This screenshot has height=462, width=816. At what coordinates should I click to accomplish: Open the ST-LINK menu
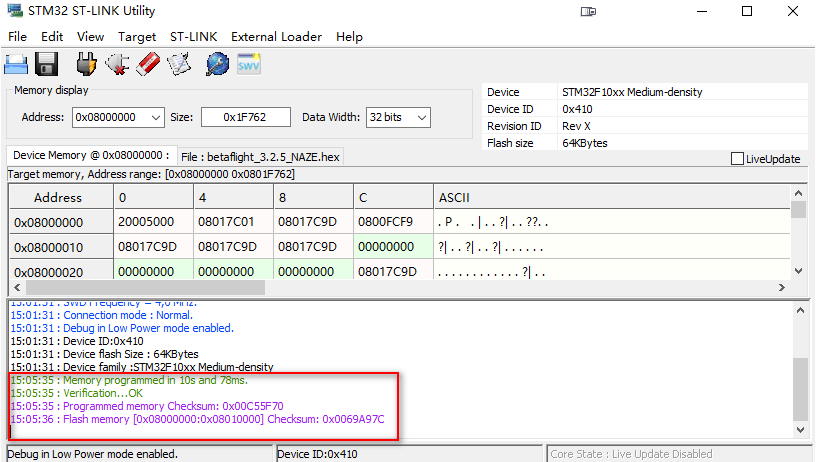[193, 37]
